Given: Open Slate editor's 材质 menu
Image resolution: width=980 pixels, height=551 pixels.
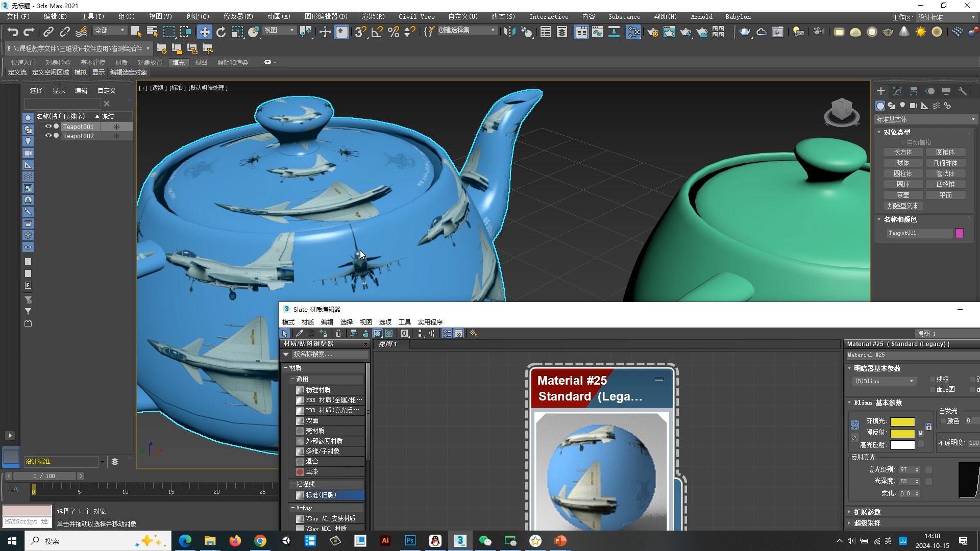Looking at the screenshot, I should [307, 322].
